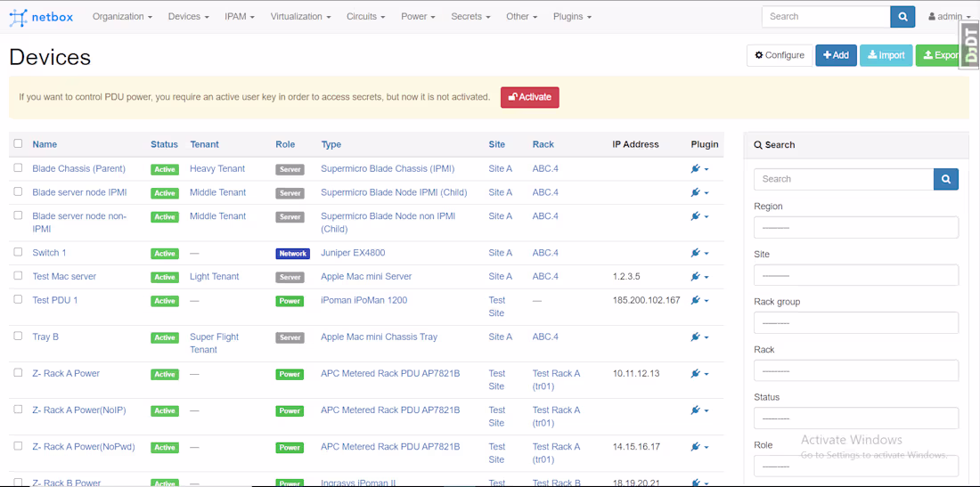Check the Test PDU 1 row checkbox
Screen dimensions: 980x487
click(x=18, y=300)
